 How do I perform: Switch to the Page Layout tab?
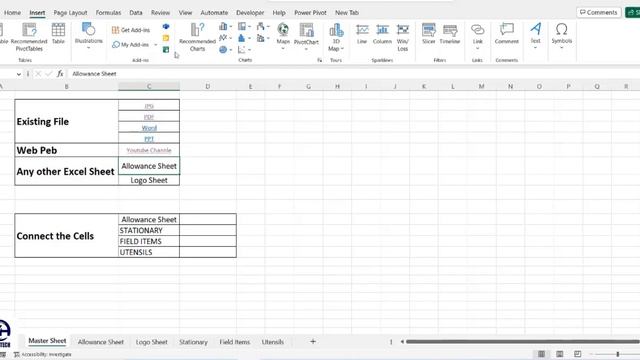coord(70,13)
